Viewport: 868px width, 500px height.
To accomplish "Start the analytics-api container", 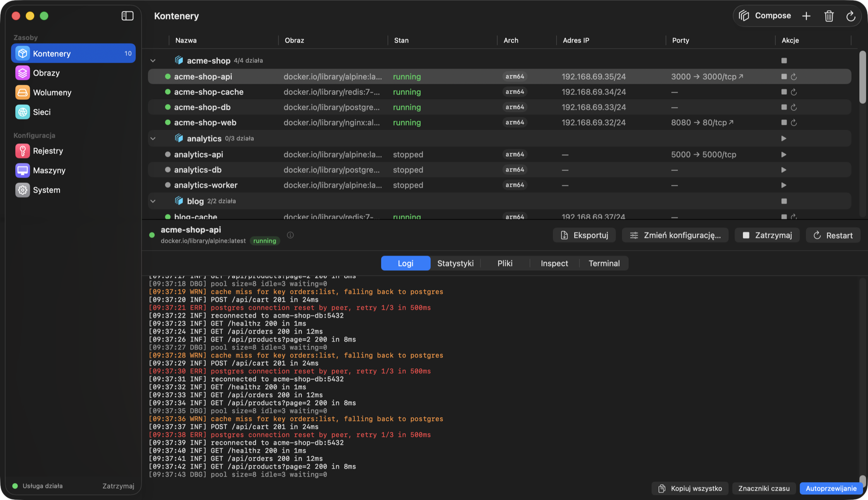I will point(784,154).
